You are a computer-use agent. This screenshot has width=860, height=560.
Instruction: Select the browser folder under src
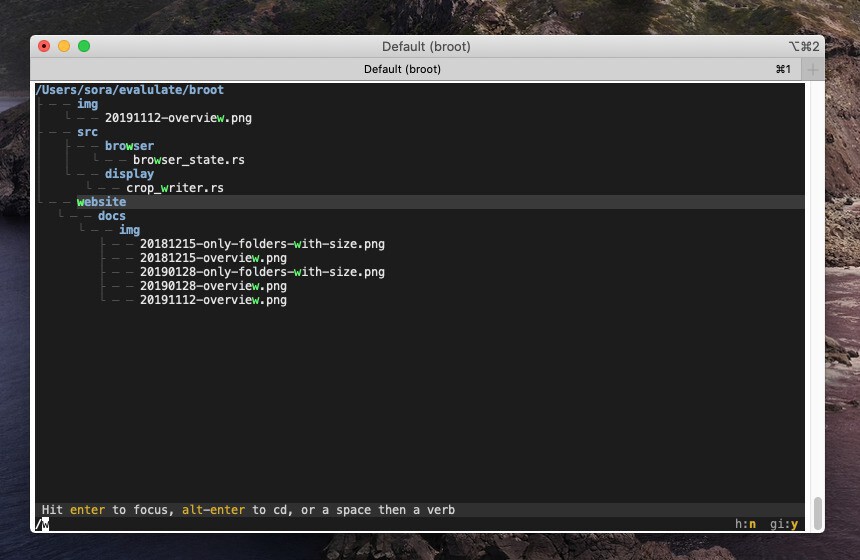coord(129,146)
